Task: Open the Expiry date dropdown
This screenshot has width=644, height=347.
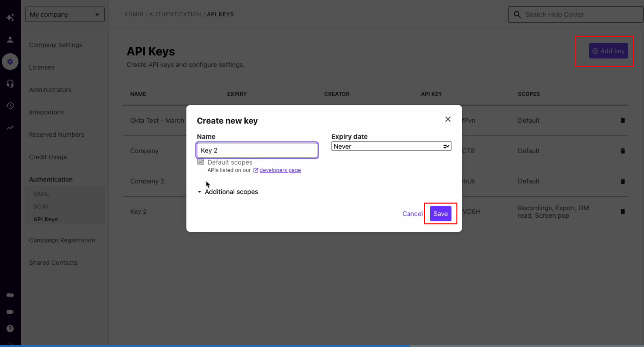Action: point(391,146)
